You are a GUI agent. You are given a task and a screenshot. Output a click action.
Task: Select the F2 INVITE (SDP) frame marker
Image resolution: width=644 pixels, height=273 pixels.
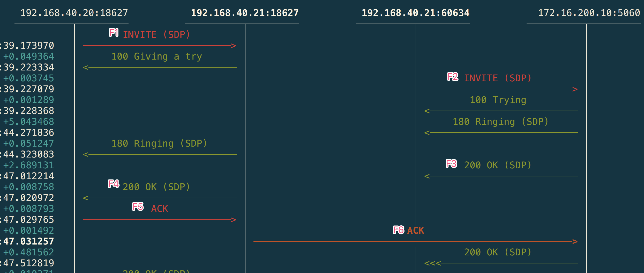point(453,76)
